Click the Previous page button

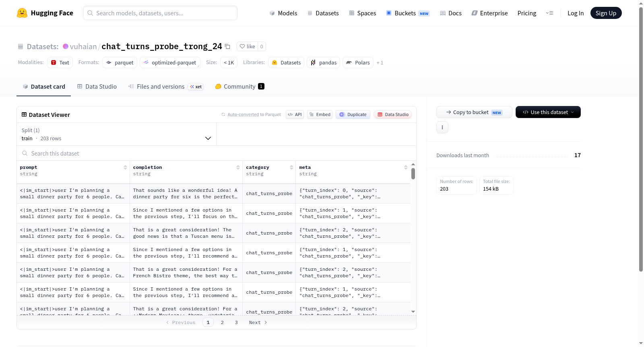(x=181, y=322)
